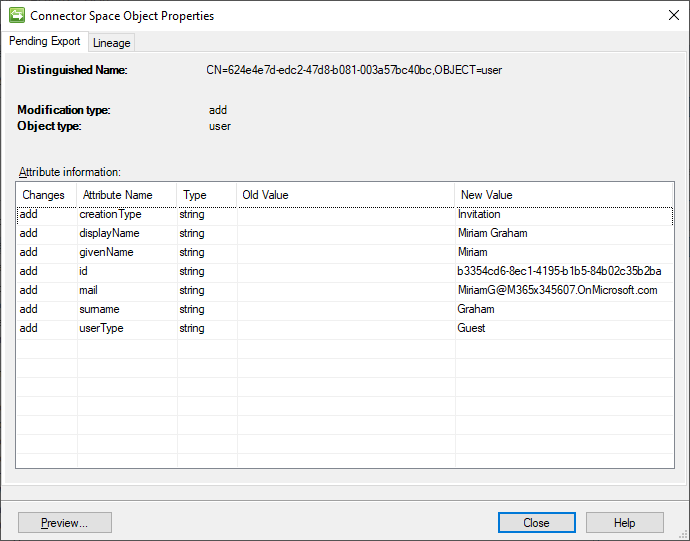Click the Connector Space dialog title icon

(x=16, y=16)
